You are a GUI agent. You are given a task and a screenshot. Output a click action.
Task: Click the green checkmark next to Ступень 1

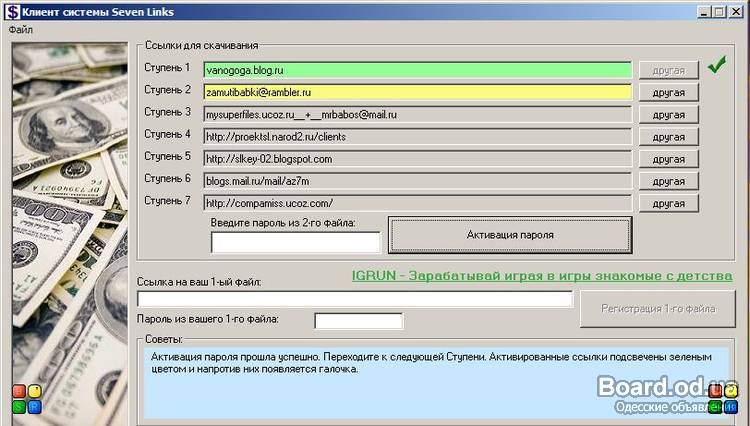[x=716, y=67]
